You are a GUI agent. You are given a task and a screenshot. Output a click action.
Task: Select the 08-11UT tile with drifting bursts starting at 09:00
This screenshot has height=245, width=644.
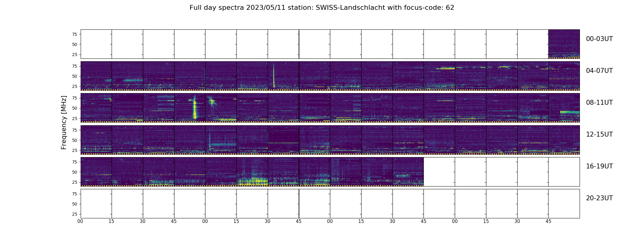coord(221,108)
